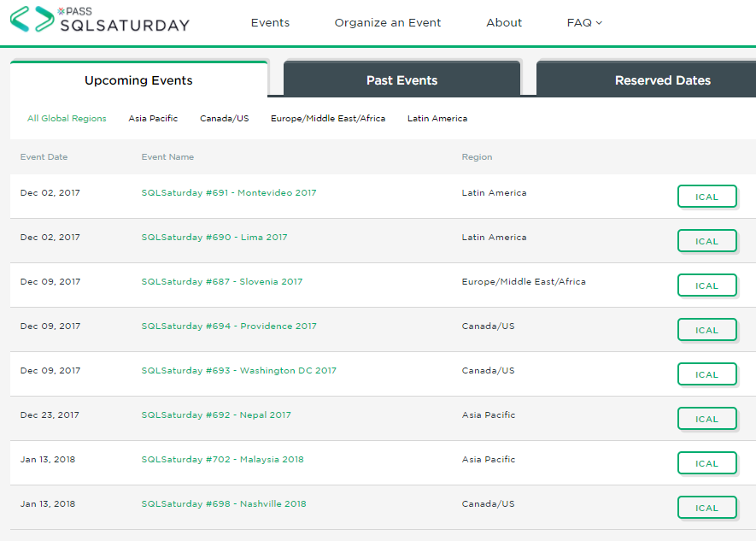Download ICAL for Nashville 2018 event
The height and width of the screenshot is (541, 756).
coord(706,508)
